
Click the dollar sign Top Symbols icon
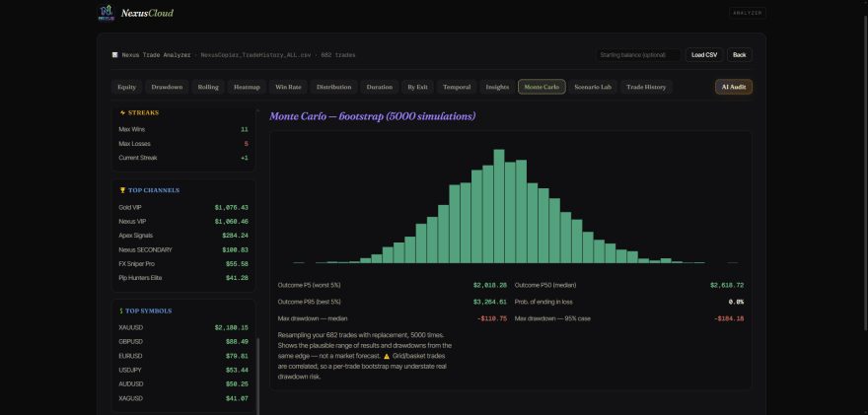click(121, 311)
